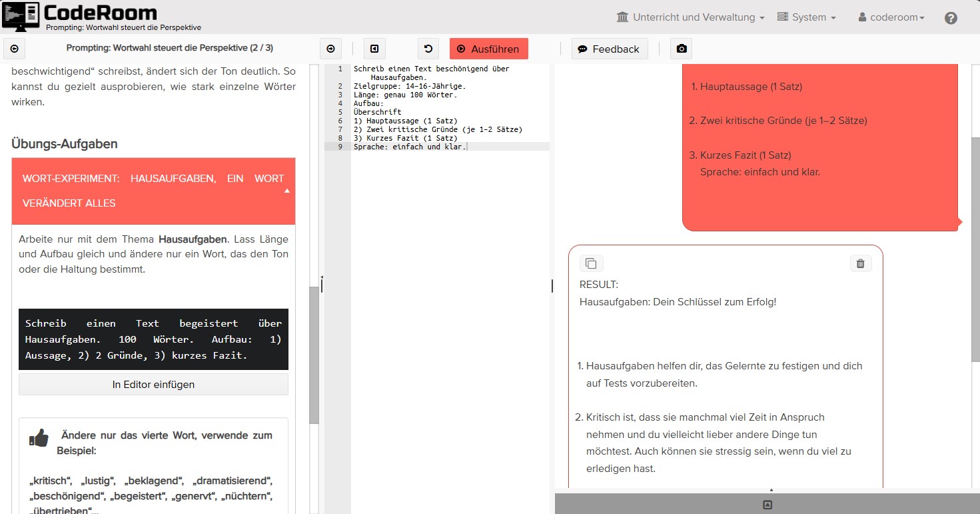Screen dimensions: 980x514
Task: Reset the editor with the undo icon
Action: coord(428,49)
